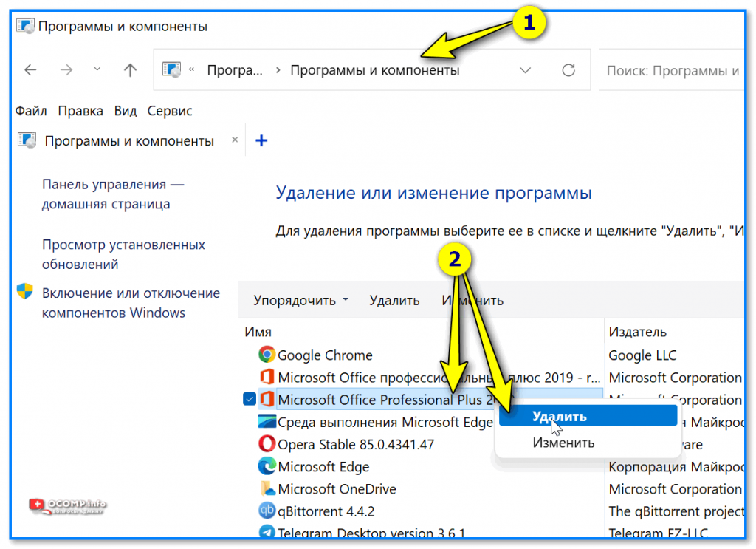Click the Microsoft OneDrive name text

(x=337, y=489)
